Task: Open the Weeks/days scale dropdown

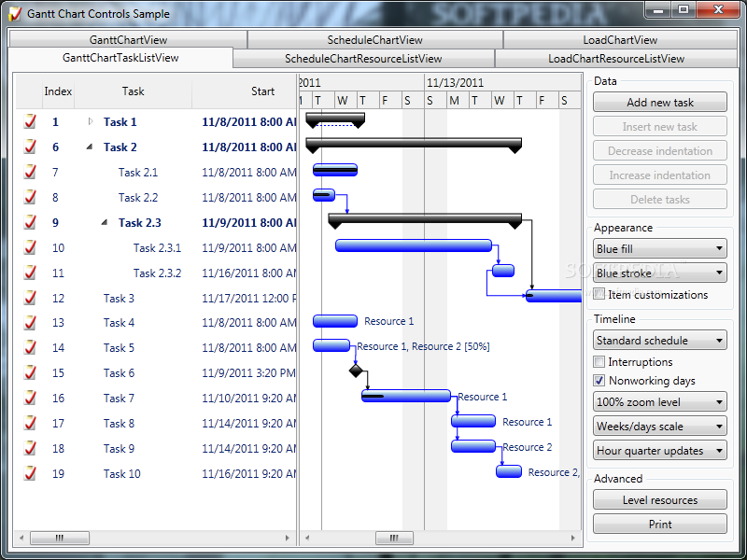Action: (660, 427)
